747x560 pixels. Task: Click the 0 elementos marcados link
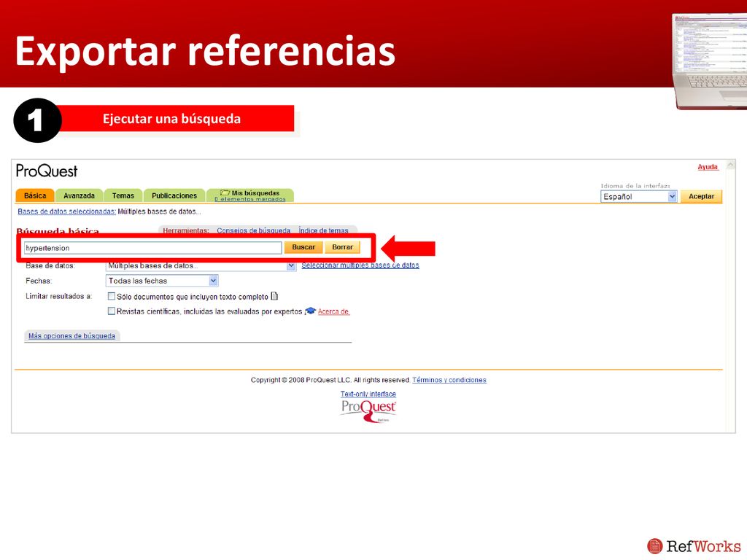click(250, 199)
